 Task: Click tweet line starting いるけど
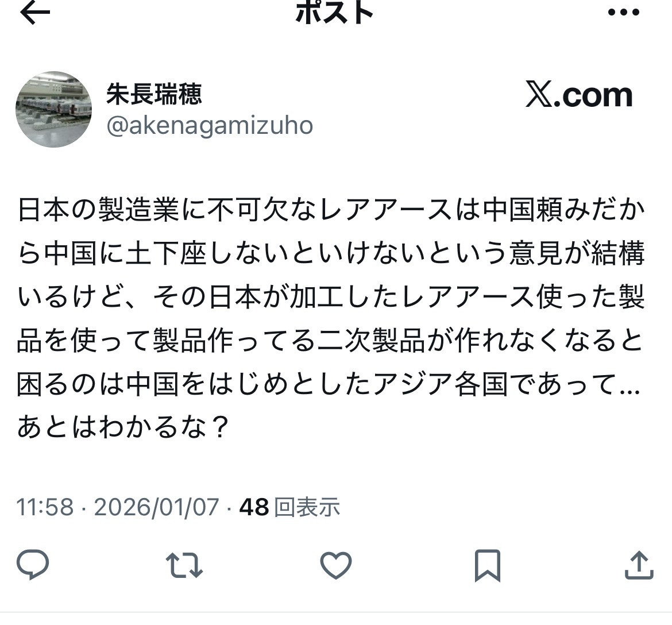point(331,296)
